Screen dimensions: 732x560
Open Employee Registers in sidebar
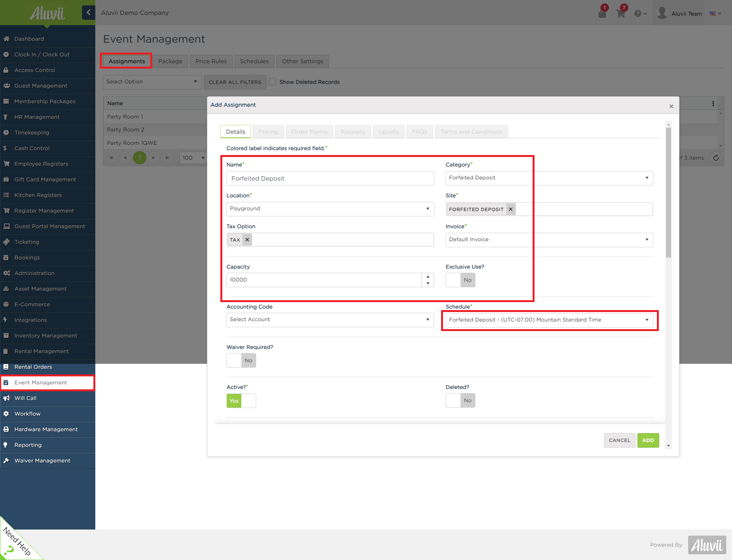(48, 164)
